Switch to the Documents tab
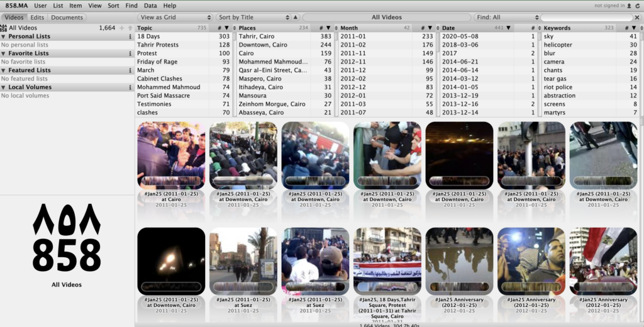 tap(67, 18)
